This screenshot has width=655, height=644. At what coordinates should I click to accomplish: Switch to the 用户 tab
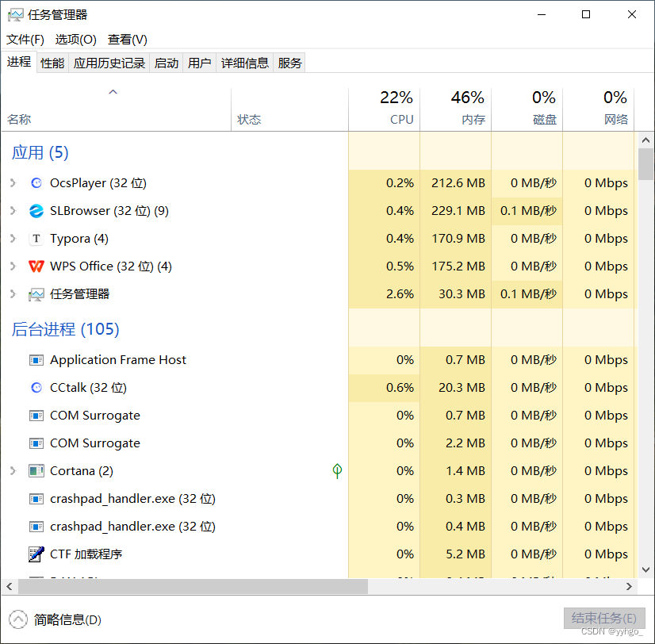coord(199,63)
